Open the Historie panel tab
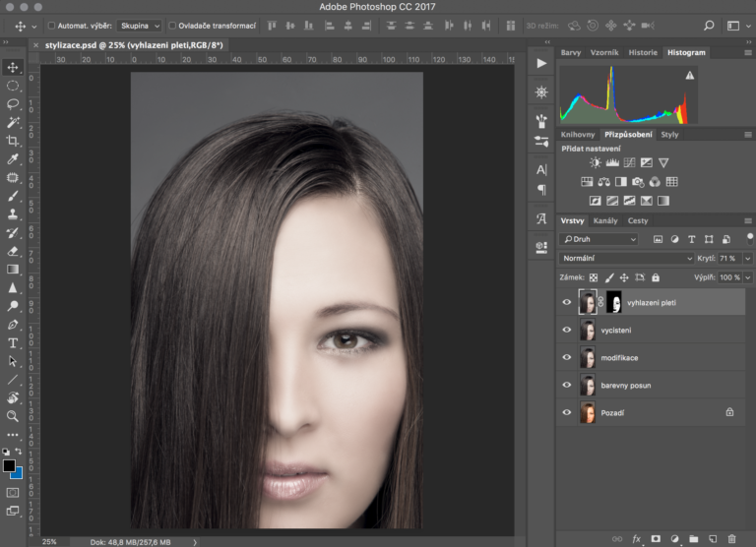Image resolution: width=756 pixels, height=547 pixels. pyautogui.click(x=643, y=52)
